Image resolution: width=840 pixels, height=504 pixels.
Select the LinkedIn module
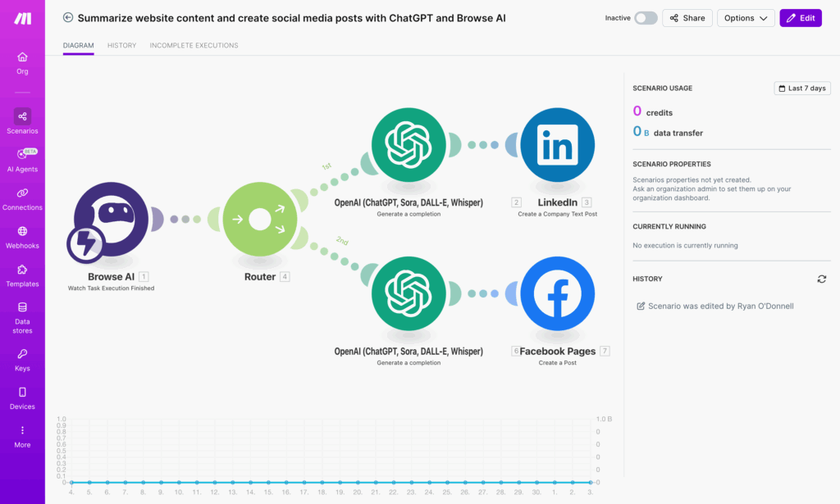click(558, 145)
